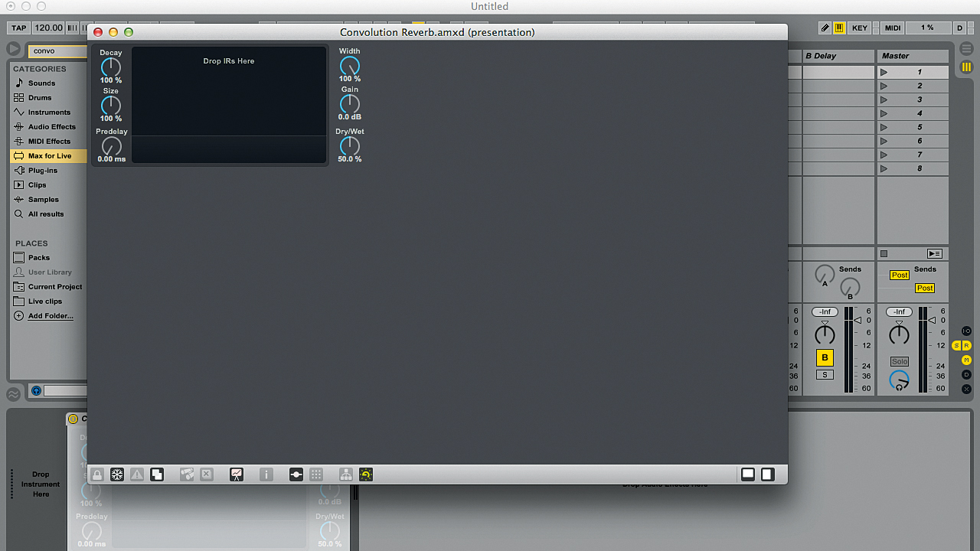Open the inspector info icon in Max toolbar
The width and height of the screenshot is (980, 551).
point(266,474)
